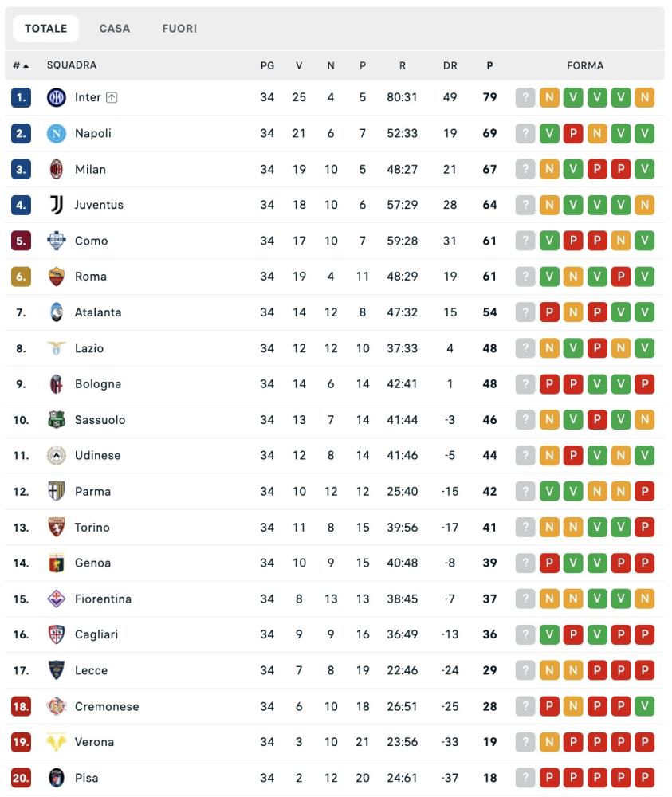672x797 pixels.
Task: Click the Inter club crest icon
Action: click(56, 97)
